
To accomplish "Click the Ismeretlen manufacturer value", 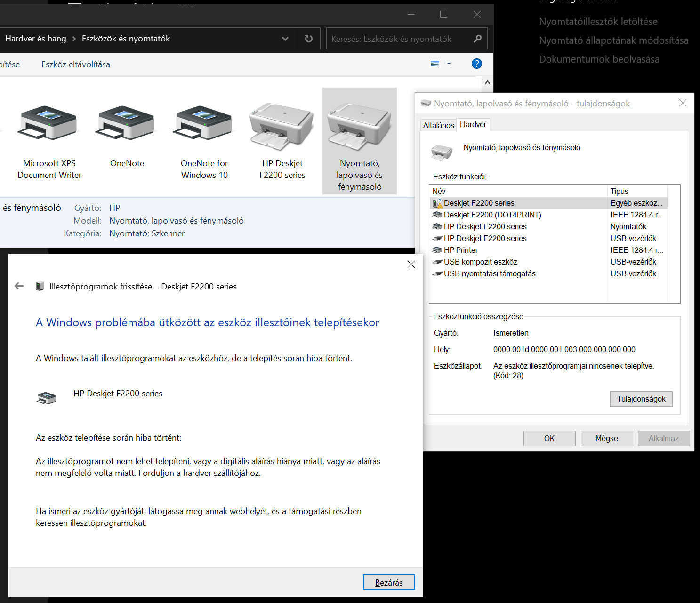I will click(x=511, y=333).
